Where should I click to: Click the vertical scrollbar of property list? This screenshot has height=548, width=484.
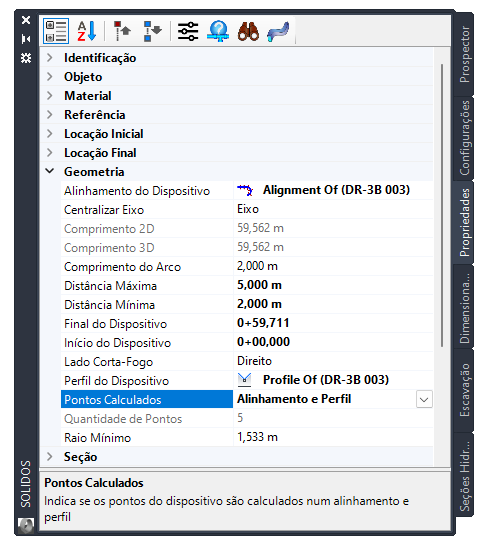pyautogui.click(x=442, y=206)
